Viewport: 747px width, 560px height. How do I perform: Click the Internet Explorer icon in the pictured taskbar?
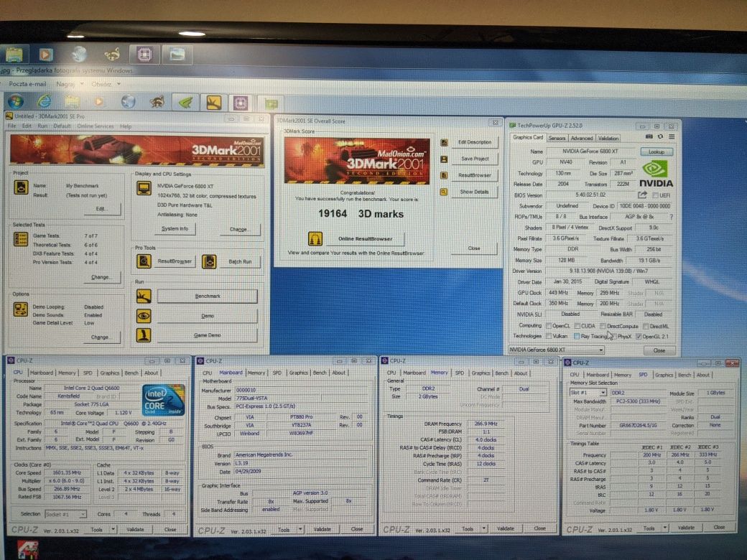(45, 101)
